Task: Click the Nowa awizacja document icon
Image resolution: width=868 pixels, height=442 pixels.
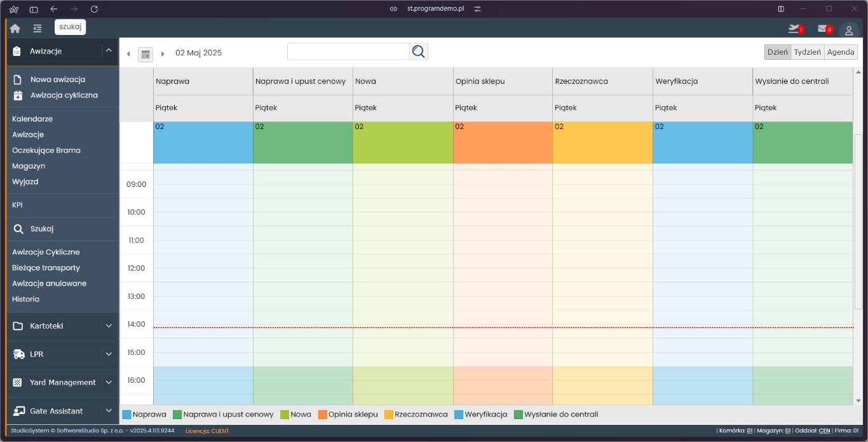Action: pyautogui.click(x=18, y=79)
